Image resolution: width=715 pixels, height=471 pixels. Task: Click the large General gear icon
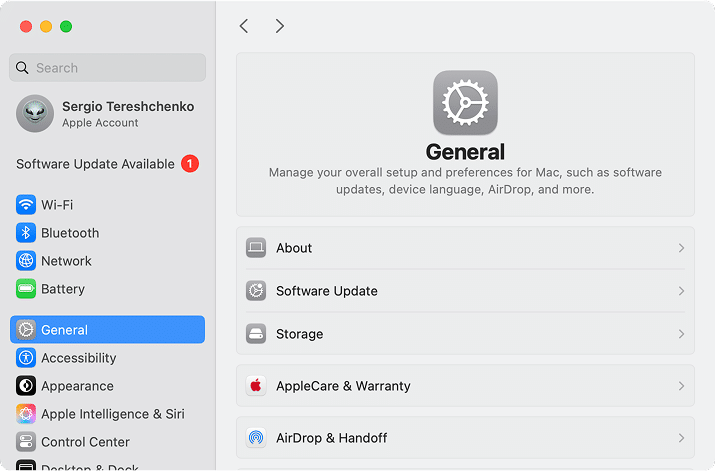465,103
